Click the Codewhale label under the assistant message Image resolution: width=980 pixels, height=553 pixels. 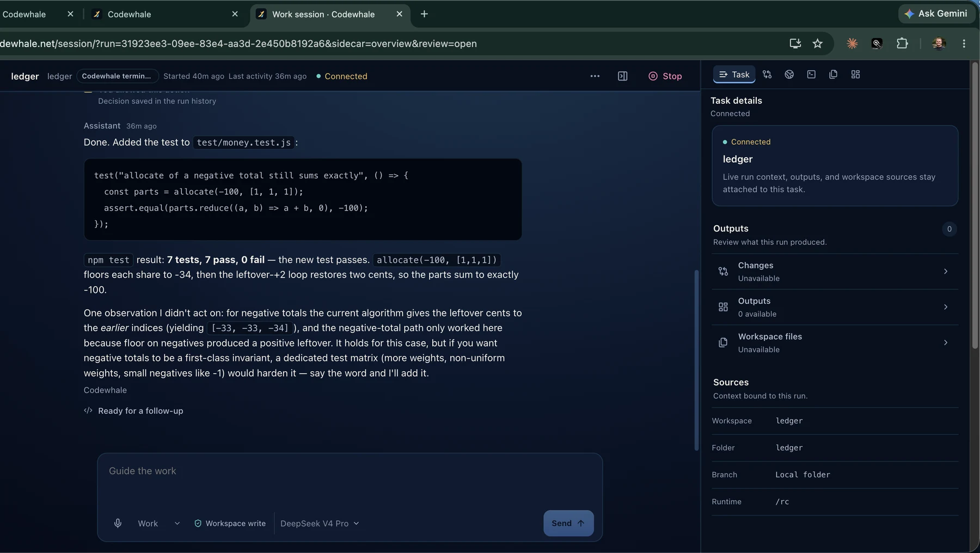105,390
